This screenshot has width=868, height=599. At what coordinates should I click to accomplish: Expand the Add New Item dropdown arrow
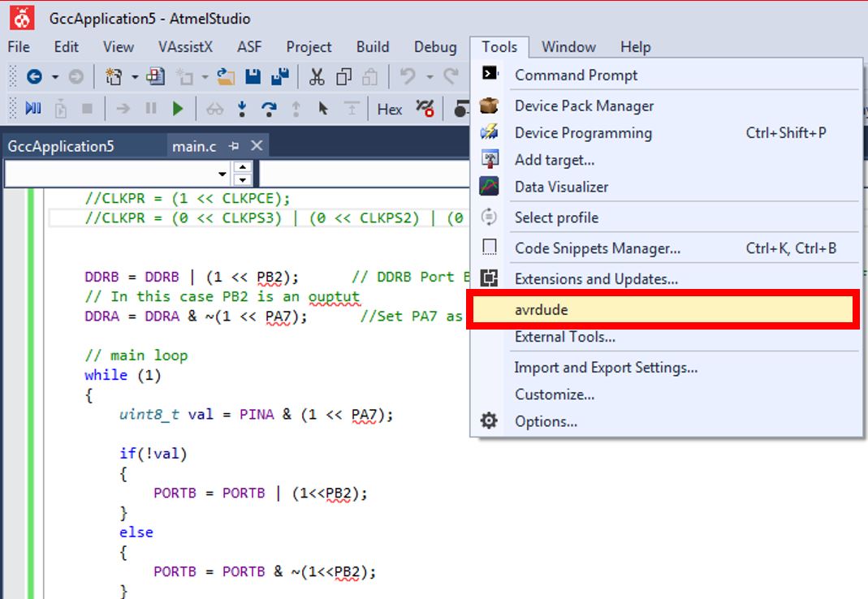click(205, 77)
